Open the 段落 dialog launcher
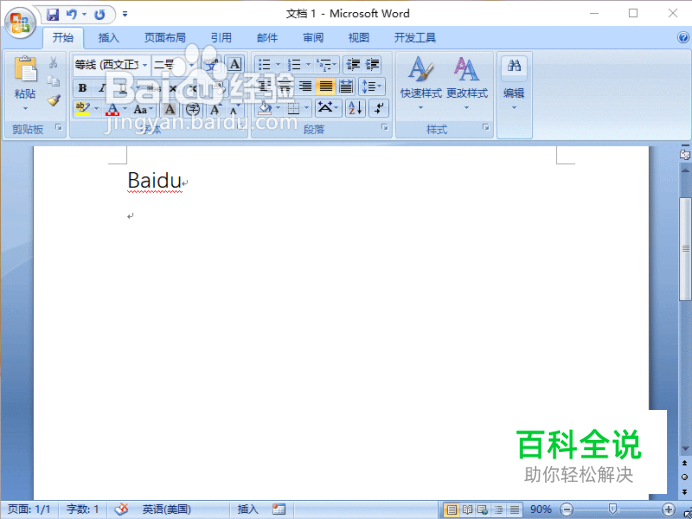 point(384,128)
